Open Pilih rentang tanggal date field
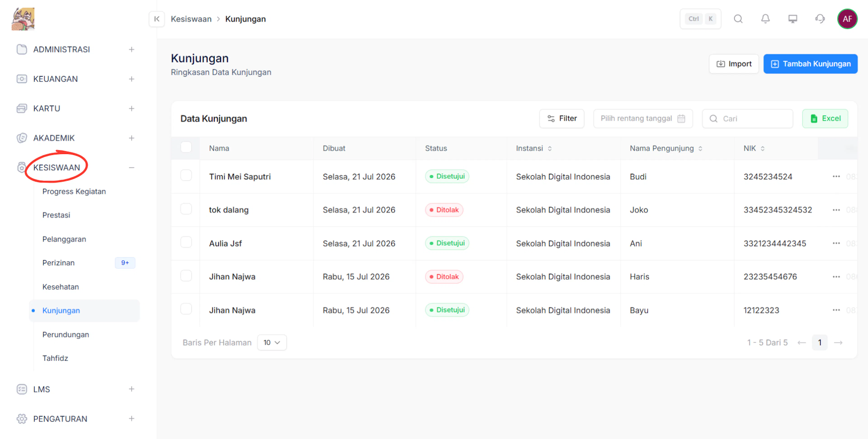The height and width of the screenshot is (439, 868). (643, 119)
